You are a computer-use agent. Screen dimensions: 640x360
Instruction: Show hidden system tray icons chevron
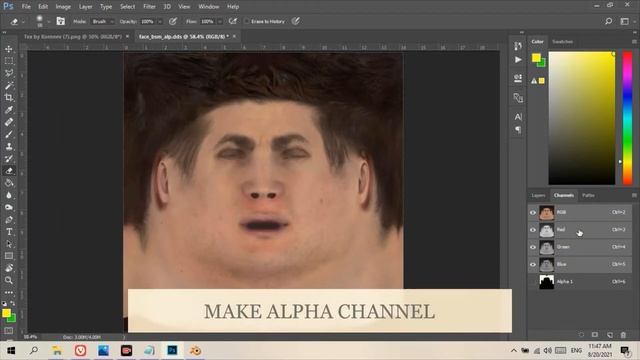[x=513, y=351]
